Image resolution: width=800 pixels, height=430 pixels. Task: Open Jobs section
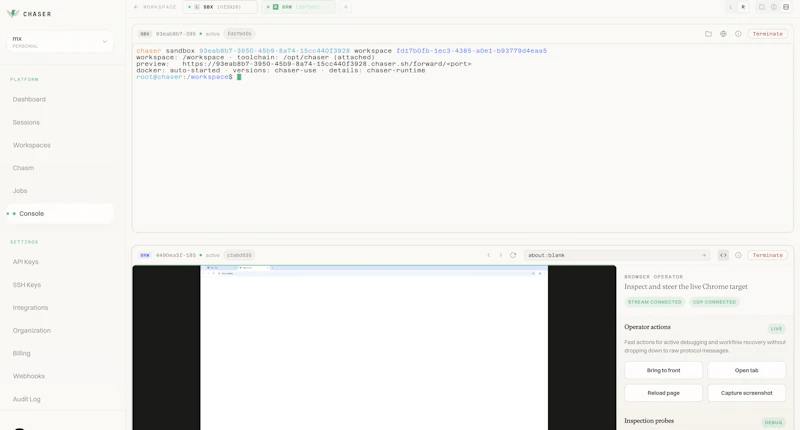coord(20,191)
